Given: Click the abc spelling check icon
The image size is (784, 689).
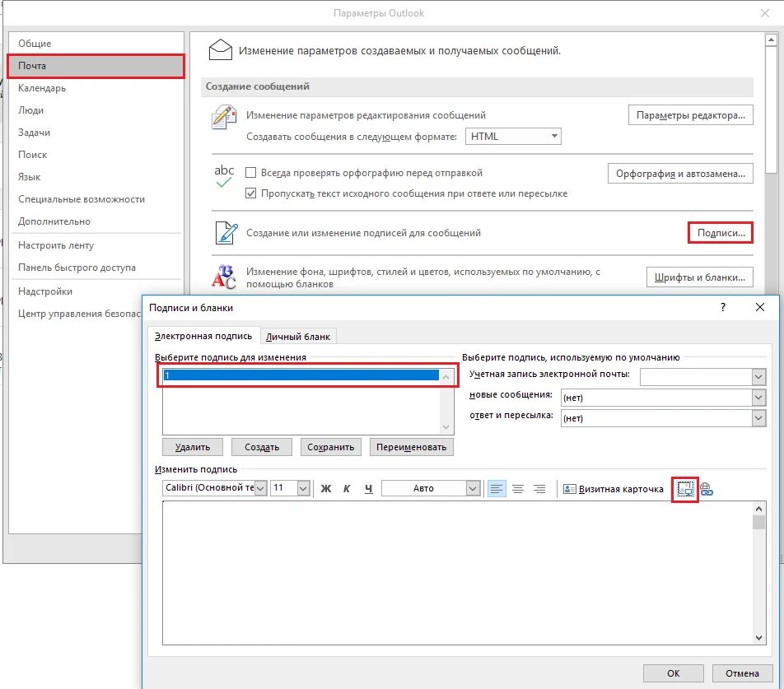Looking at the screenshot, I should coord(224,176).
